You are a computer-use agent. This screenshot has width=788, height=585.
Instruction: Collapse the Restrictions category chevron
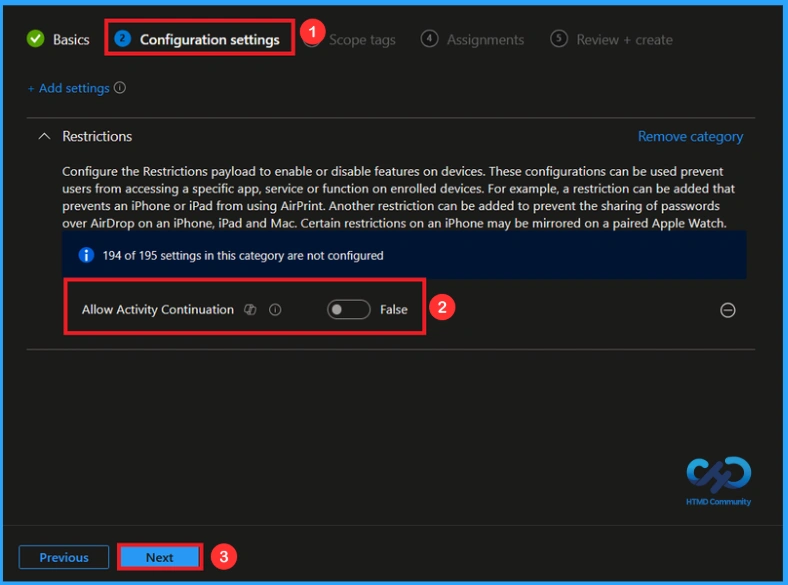point(44,136)
